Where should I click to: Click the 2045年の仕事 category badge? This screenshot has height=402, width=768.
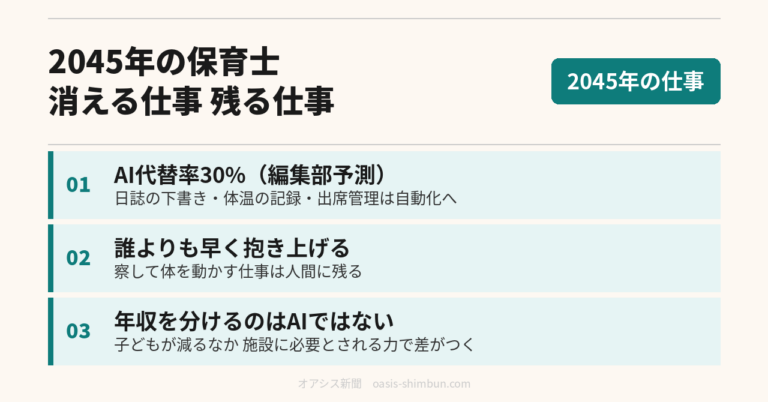[x=635, y=81]
